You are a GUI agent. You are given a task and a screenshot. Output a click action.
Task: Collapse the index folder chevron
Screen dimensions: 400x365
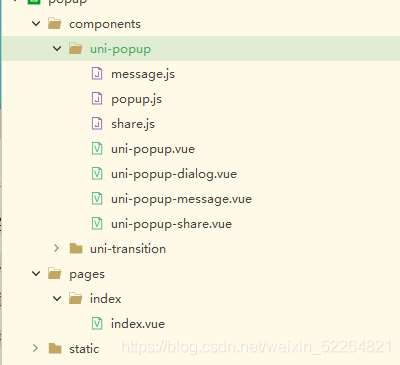(57, 298)
